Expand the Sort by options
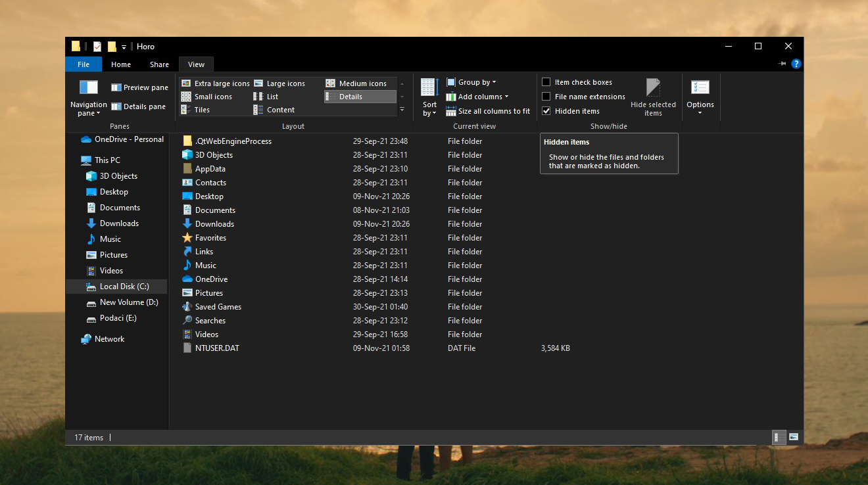 pos(429,96)
